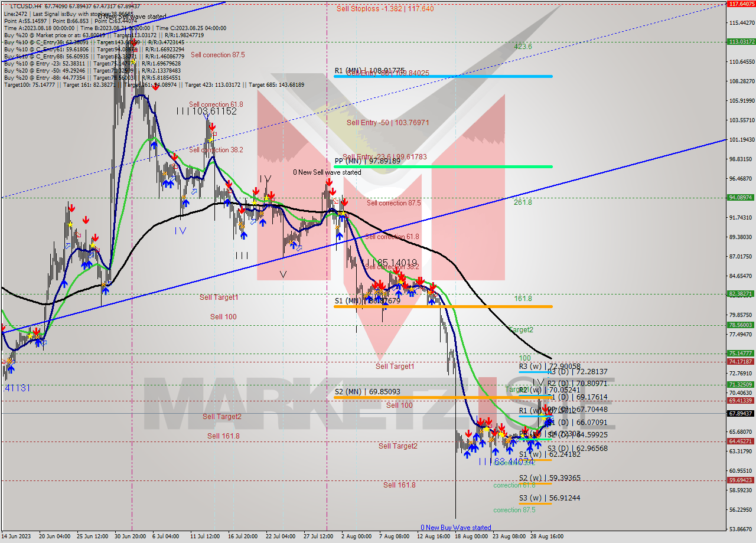Click the green '161.8' Fibonacci label

tap(523, 299)
